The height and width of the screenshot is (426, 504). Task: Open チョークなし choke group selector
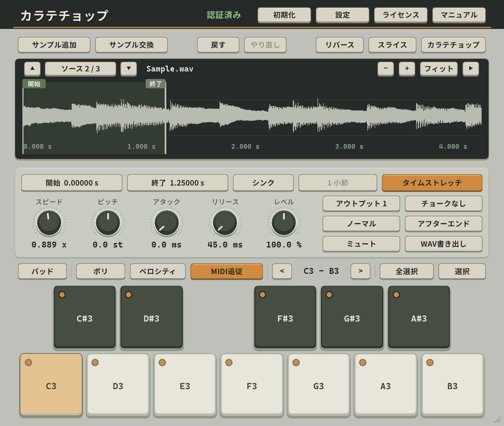(x=444, y=203)
